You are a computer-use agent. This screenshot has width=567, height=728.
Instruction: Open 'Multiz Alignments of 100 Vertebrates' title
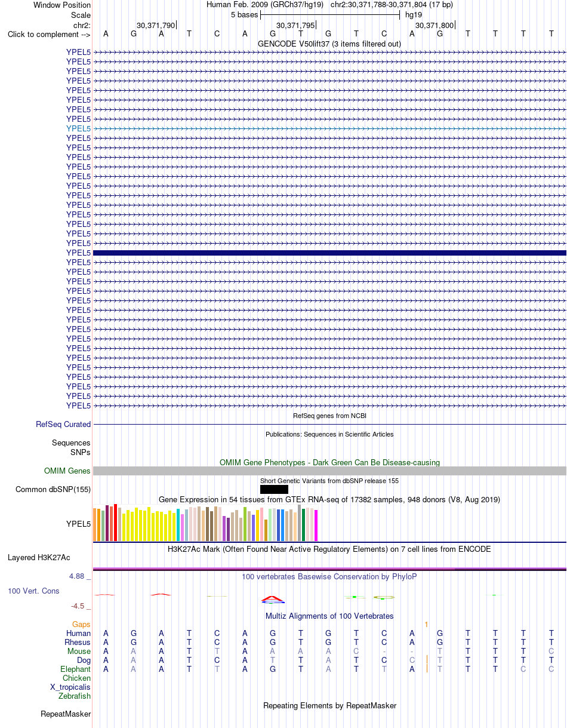(329, 616)
